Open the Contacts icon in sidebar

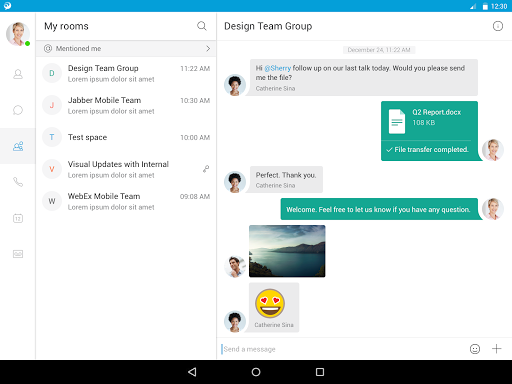[x=18, y=74]
